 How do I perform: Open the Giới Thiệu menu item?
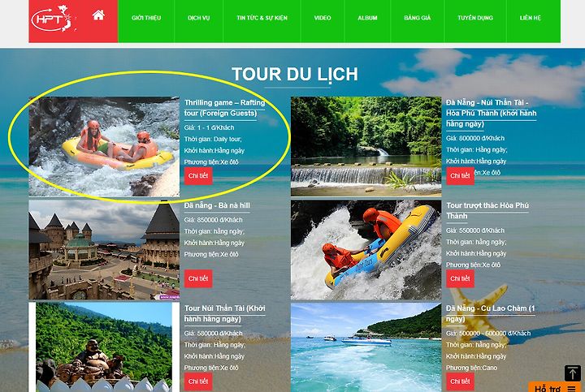coord(146,18)
